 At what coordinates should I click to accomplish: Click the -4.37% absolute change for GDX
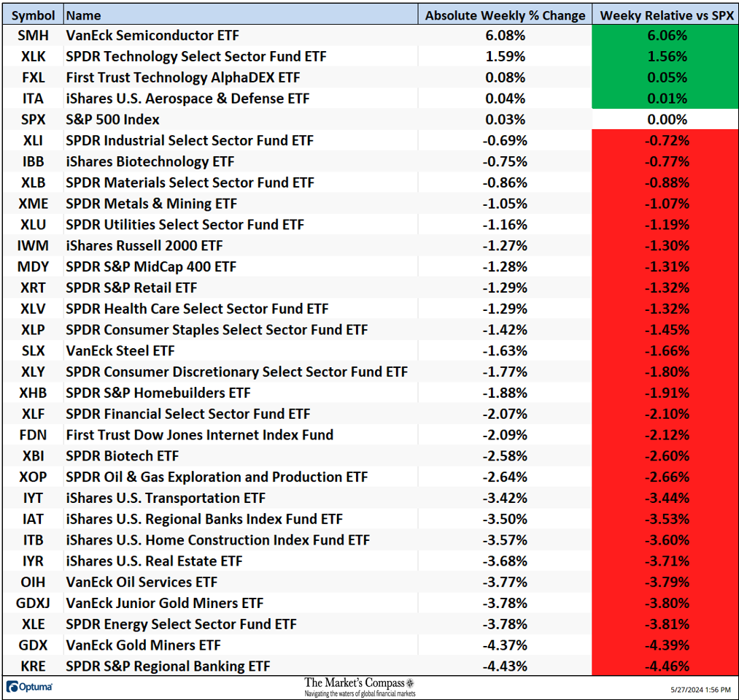point(505,645)
